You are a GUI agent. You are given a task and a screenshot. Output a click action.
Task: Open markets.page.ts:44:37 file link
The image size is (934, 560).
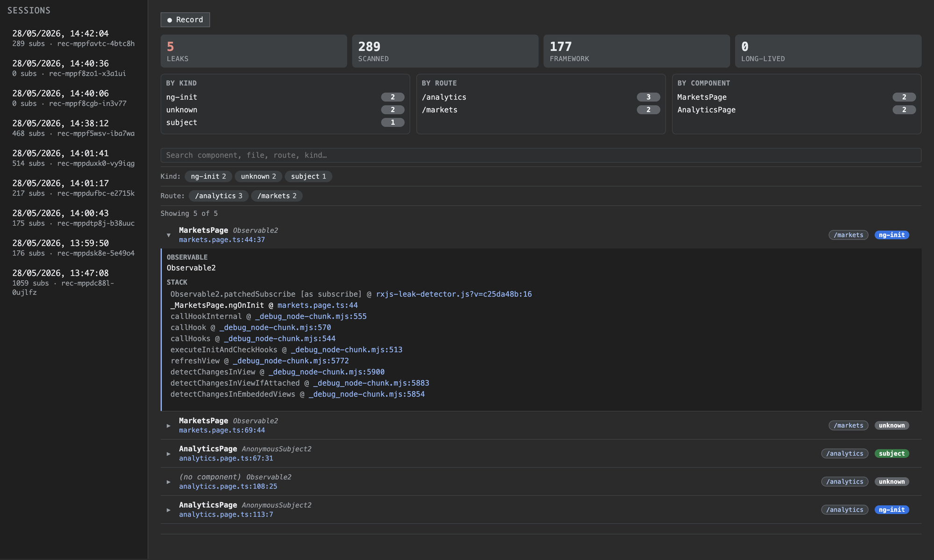[222, 240]
